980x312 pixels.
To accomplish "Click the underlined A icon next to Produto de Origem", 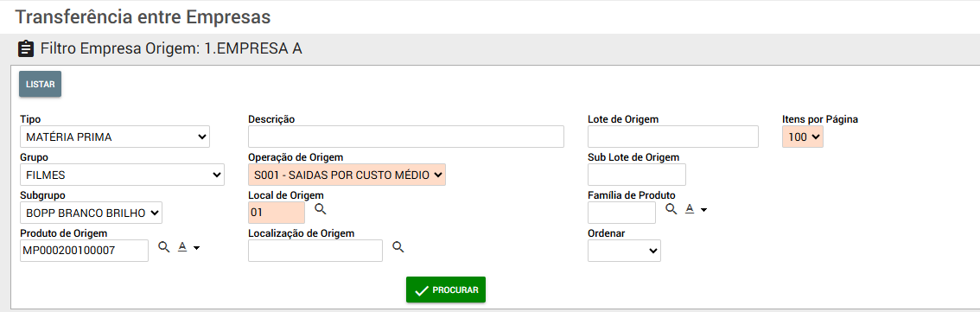I will 183,247.
